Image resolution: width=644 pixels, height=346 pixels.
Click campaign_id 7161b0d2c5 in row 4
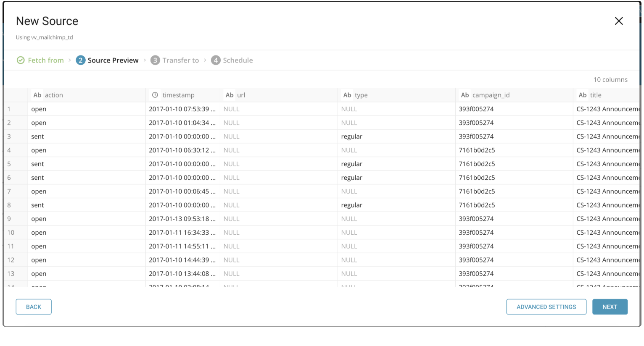click(477, 150)
